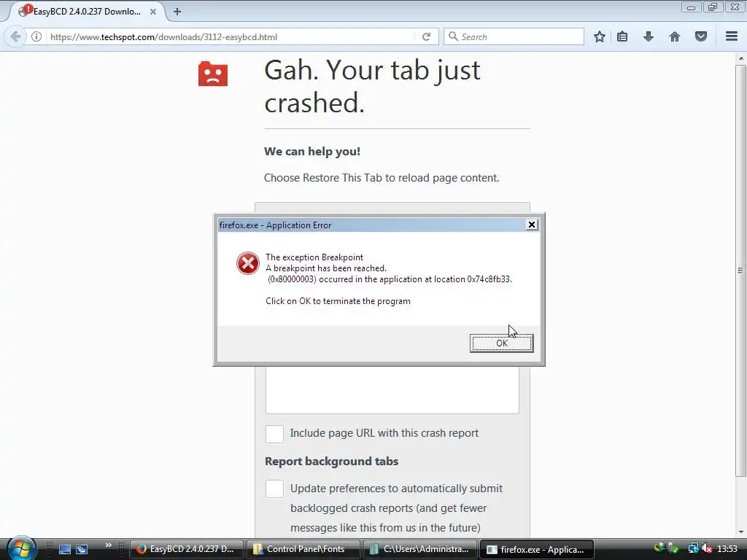Go back to the previous page

15,36
